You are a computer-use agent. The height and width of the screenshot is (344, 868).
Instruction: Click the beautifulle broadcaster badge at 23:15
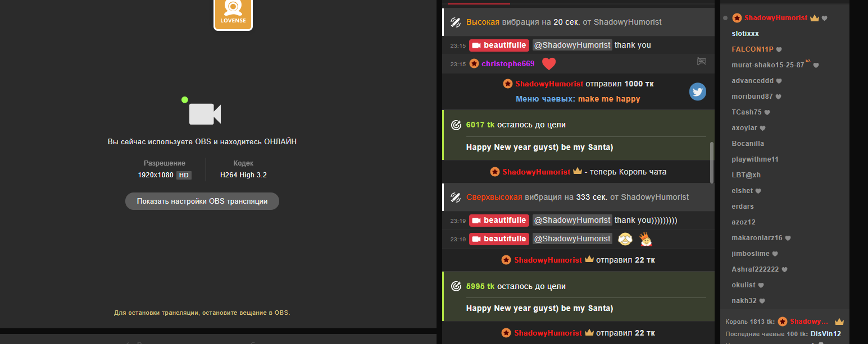click(x=499, y=45)
